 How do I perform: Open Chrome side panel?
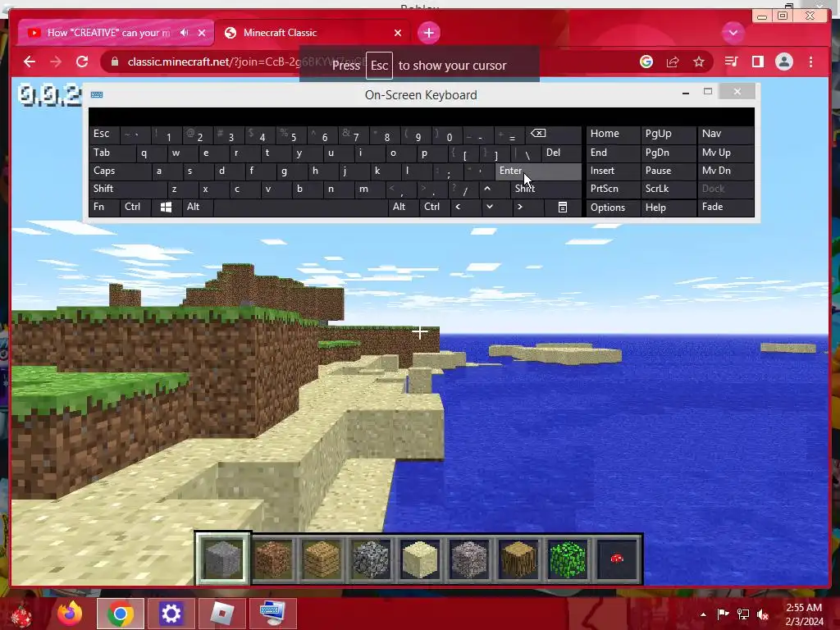point(757,62)
